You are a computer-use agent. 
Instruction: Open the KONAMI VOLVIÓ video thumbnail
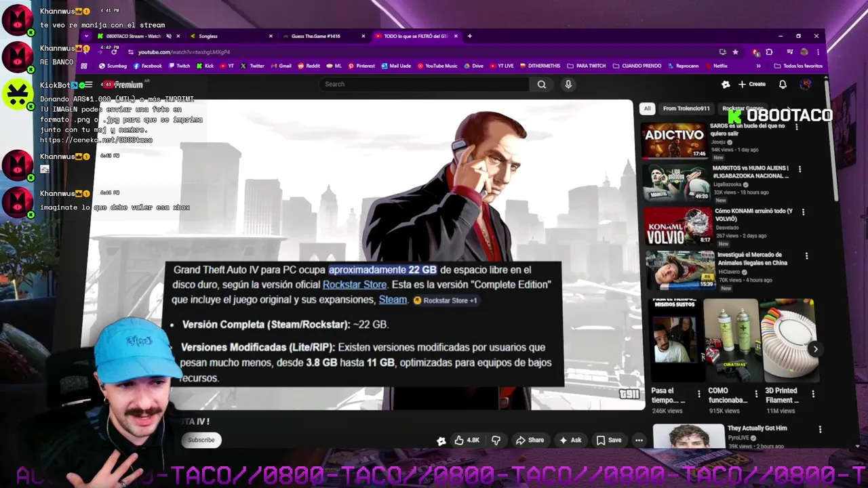click(677, 226)
